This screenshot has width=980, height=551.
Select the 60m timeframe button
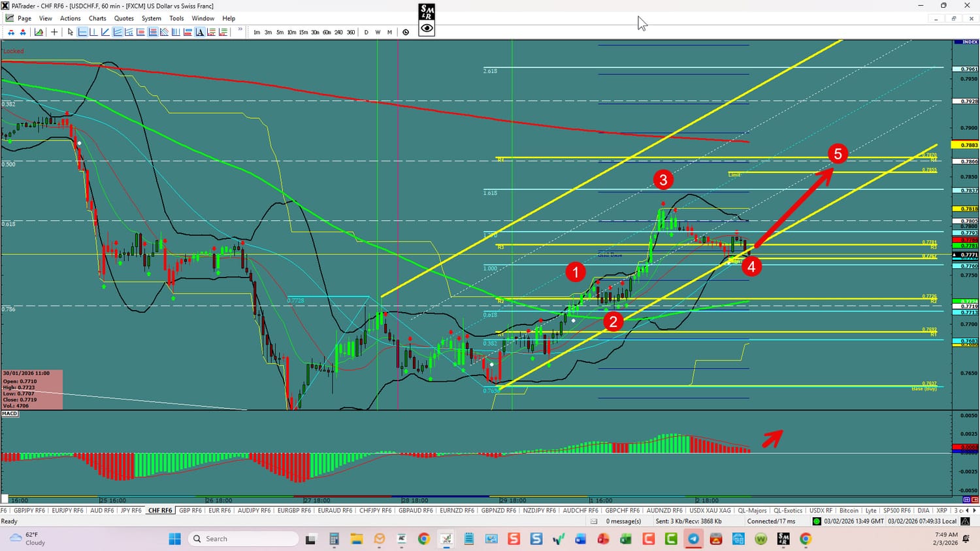click(327, 32)
